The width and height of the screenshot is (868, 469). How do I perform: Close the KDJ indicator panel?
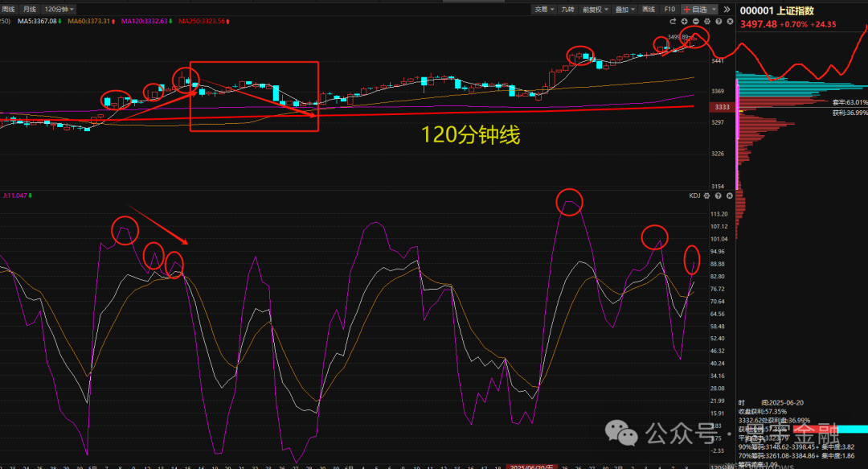730,195
